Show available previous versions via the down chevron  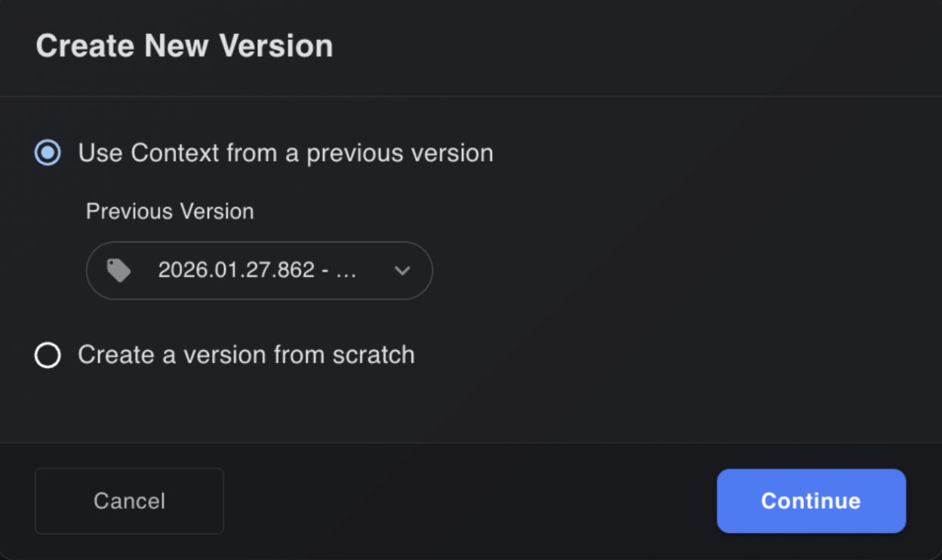[x=402, y=270]
